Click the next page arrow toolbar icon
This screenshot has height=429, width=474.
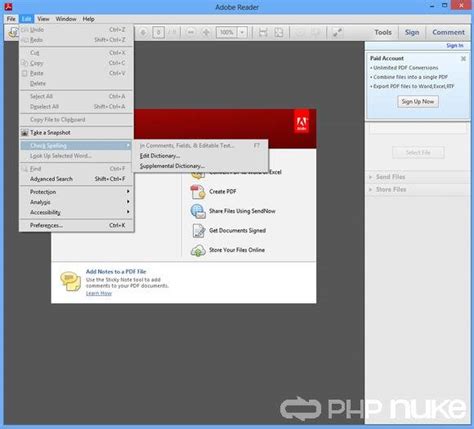(143, 32)
